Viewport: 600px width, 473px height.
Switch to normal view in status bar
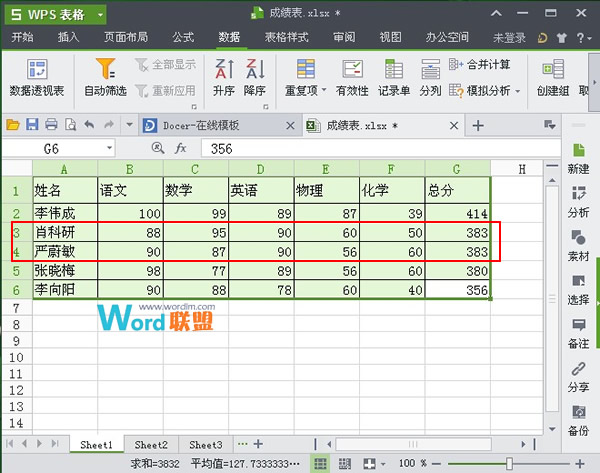(x=320, y=464)
